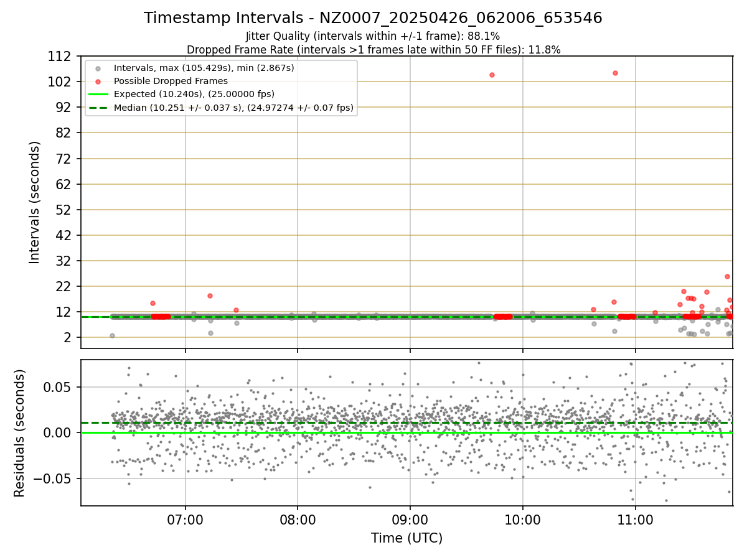Click the 09:00 x-axis tick label

(410, 519)
